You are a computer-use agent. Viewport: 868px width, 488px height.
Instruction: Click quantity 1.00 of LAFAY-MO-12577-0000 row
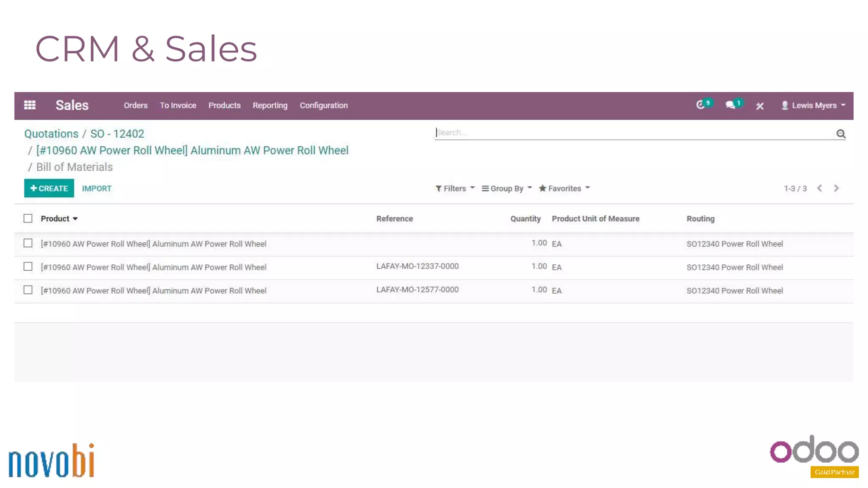point(539,289)
